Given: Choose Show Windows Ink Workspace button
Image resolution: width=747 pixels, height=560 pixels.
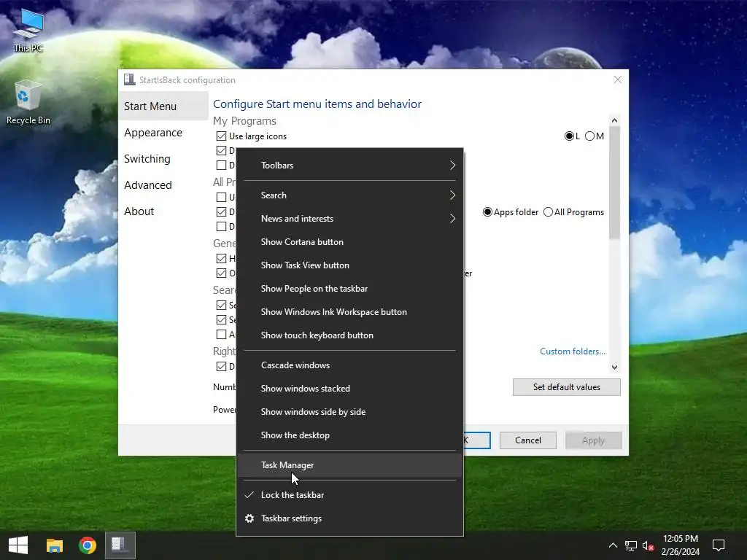Looking at the screenshot, I should pyautogui.click(x=349, y=312).
